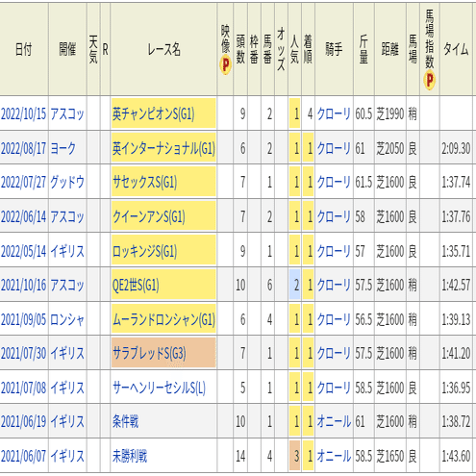Open the 2021/09/05 race date link
This screenshot has height=476, width=476.
coord(24,319)
